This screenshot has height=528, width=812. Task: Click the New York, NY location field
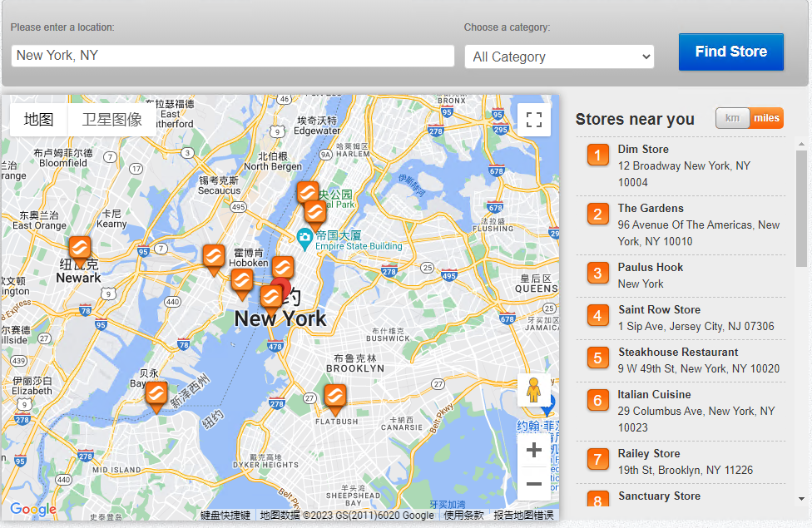pos(232,56)
